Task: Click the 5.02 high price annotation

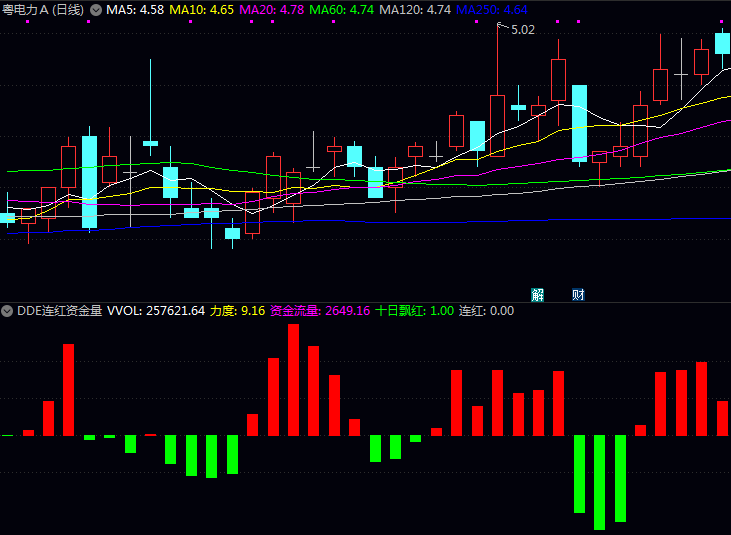Action: coord(523,30)
